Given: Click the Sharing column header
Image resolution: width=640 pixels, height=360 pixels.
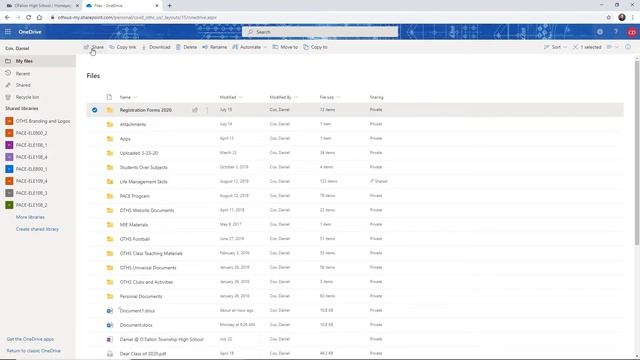Looking at the screenshot, I should click(x=376, y=97).
